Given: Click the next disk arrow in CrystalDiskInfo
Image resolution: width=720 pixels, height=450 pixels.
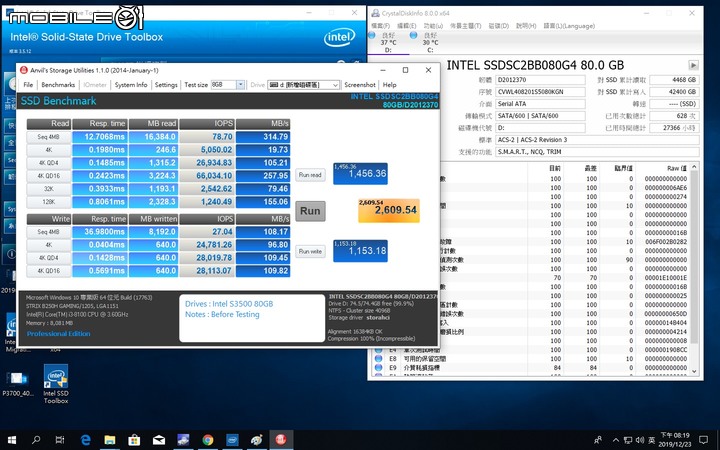Looking at the screenshot, I should 693,65.
